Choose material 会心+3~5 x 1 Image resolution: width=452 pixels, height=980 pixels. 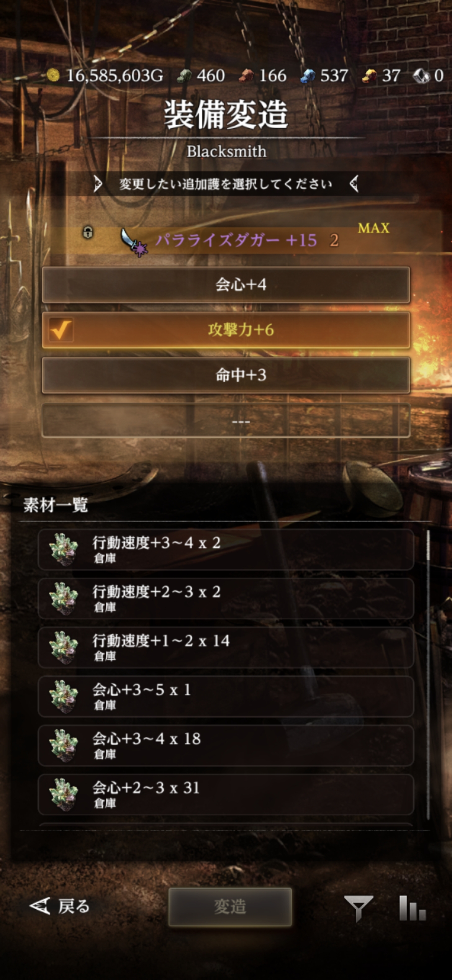click(x=226, y=696)
